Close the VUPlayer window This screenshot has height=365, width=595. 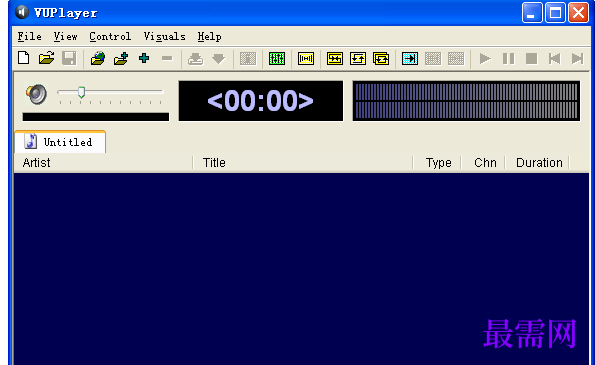click(x=578, y=13)
